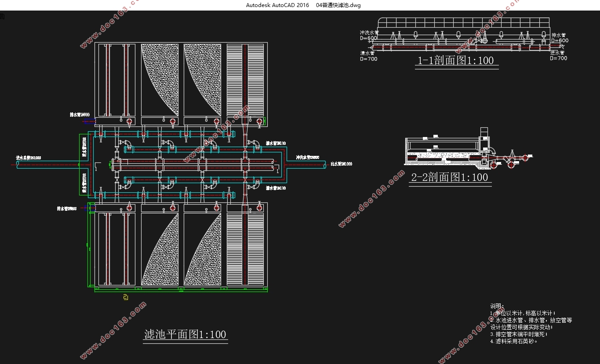Click the bottom-left 排水管 label in plan
The image size is (600, 364).
(67, 209)
